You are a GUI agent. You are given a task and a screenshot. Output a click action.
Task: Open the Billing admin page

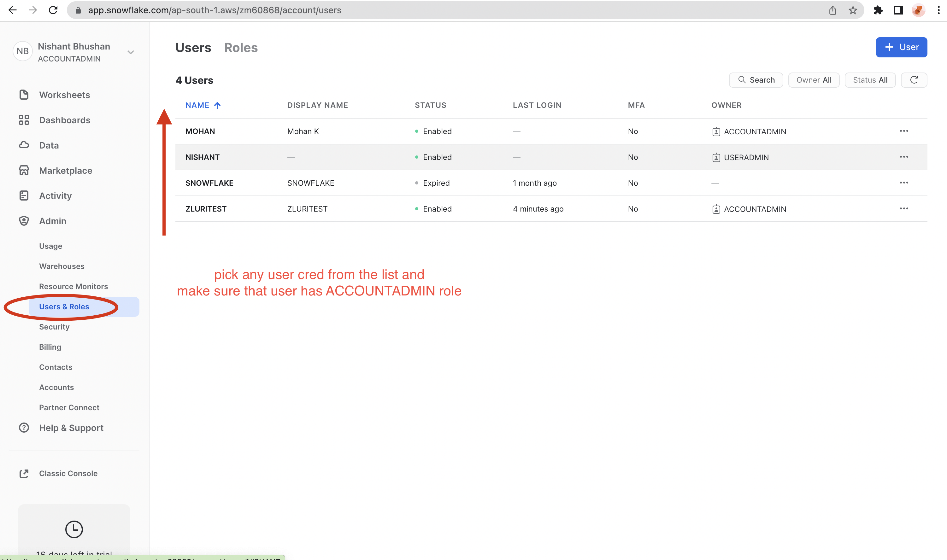[x=50, y=347]
